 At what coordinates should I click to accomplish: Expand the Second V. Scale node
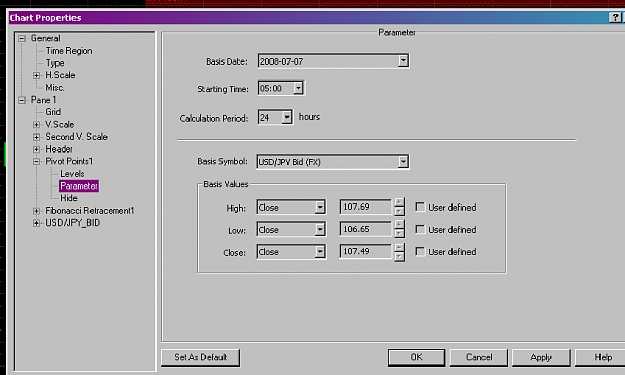[36, 137]
